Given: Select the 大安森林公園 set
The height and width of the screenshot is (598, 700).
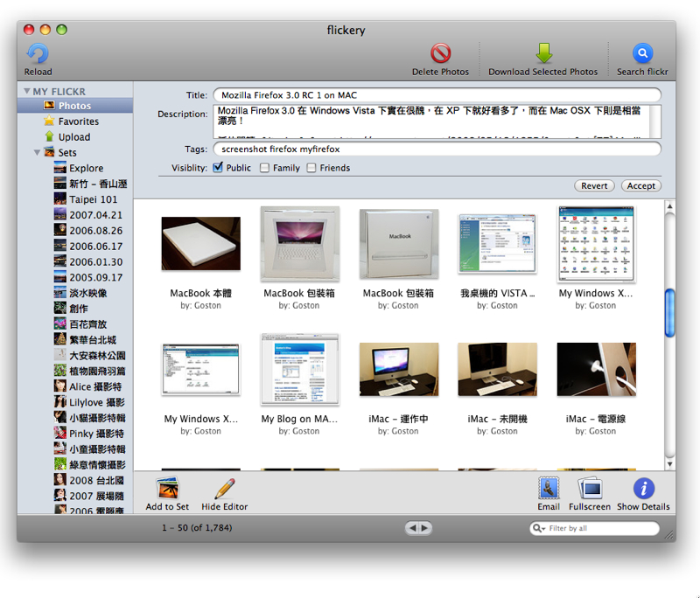Looking at the screenshot, I should (x=75, y=356).
